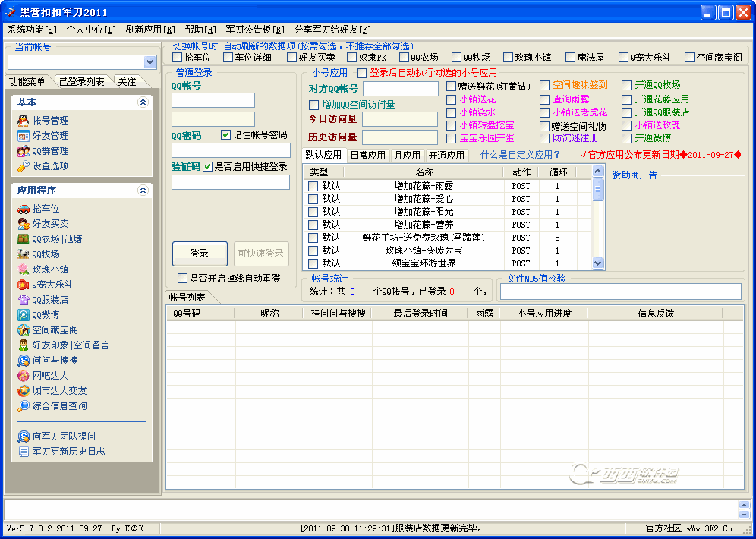Select the 抢车位 car icon

pos(24,209)
